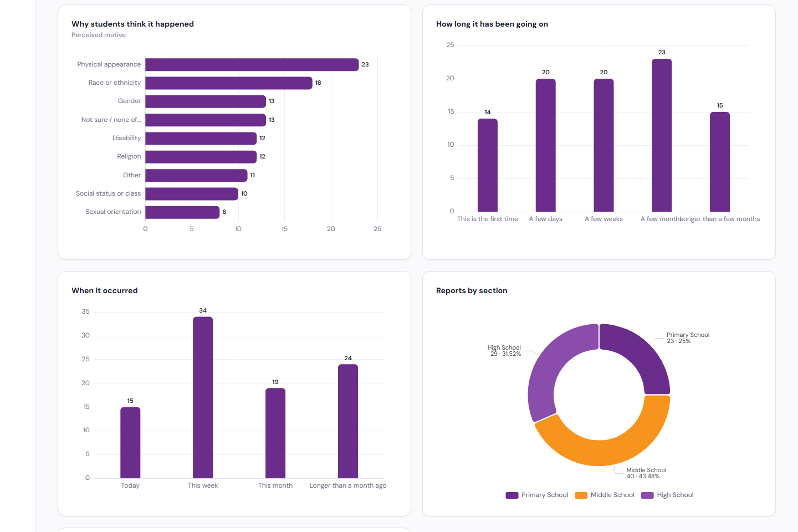Select the Race or ethnicity bar
The width and height of the screenshot is (798, 532).
pyautogui.click(x=229, y=83)
